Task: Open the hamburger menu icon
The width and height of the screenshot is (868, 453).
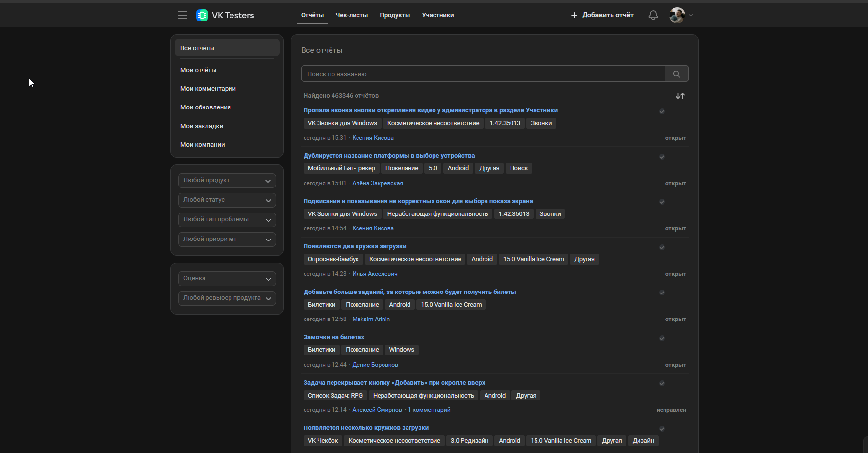Action: click(x=182, y=15)
